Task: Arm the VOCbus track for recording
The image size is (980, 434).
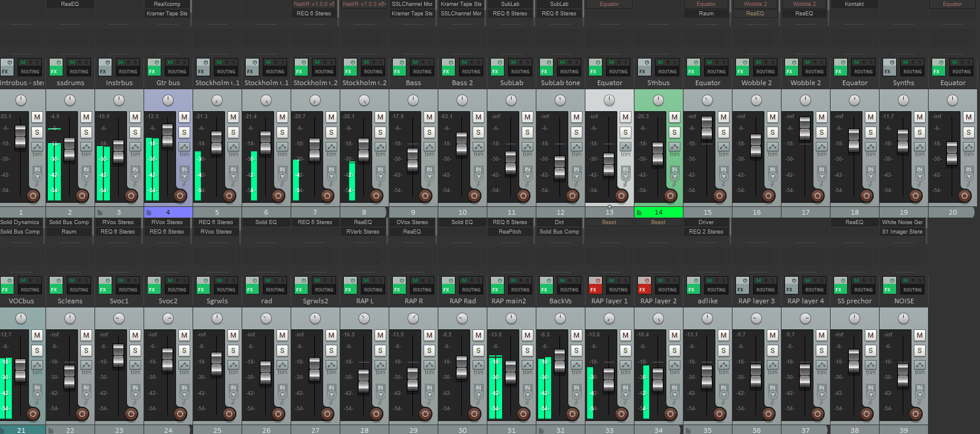Action: click(x=33, y=414)
